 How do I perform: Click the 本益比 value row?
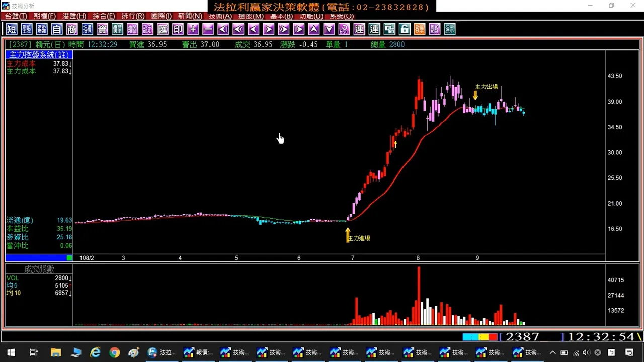[39, 229]
